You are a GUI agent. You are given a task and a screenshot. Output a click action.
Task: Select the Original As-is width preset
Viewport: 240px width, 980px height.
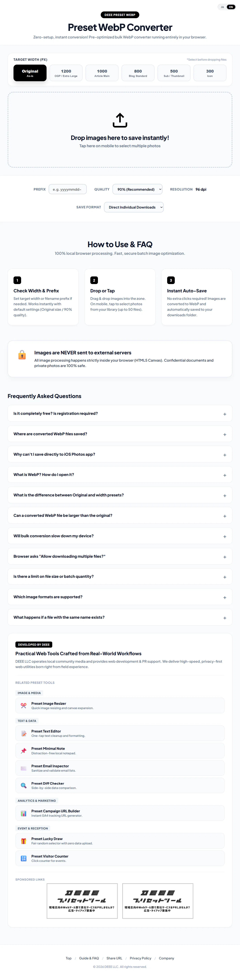tap(30, 73)
